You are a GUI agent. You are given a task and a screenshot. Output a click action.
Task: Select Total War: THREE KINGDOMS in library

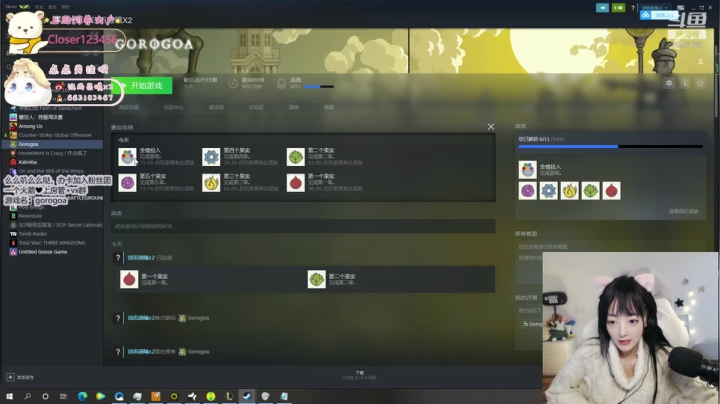[x=52, y=243]
